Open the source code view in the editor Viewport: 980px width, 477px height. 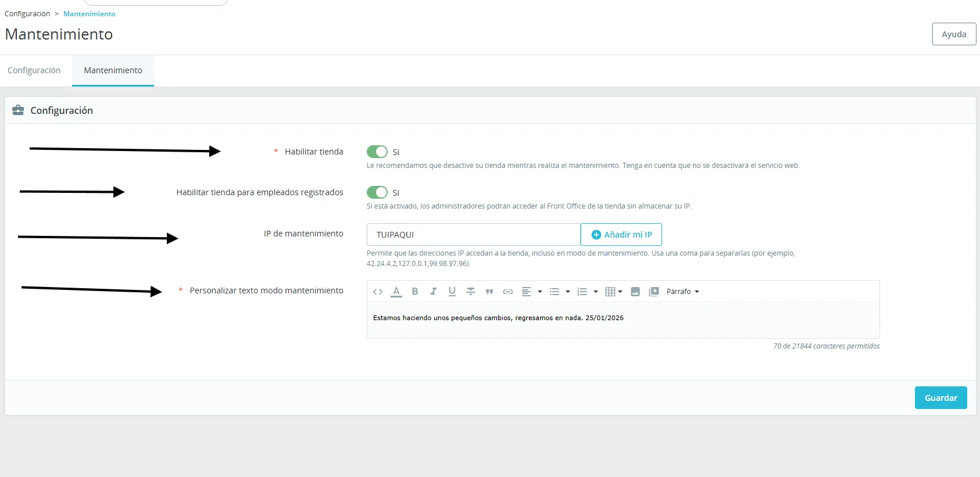pyautogui.click(x=378, y=292)
